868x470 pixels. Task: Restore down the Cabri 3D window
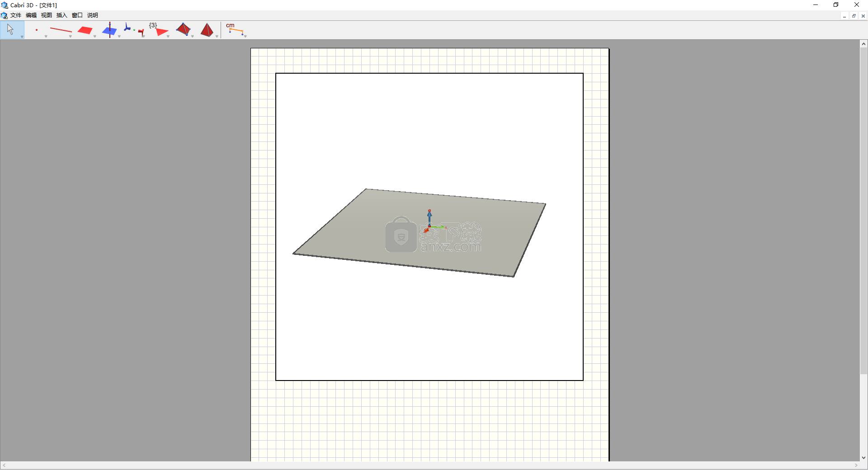pos(836,5)
